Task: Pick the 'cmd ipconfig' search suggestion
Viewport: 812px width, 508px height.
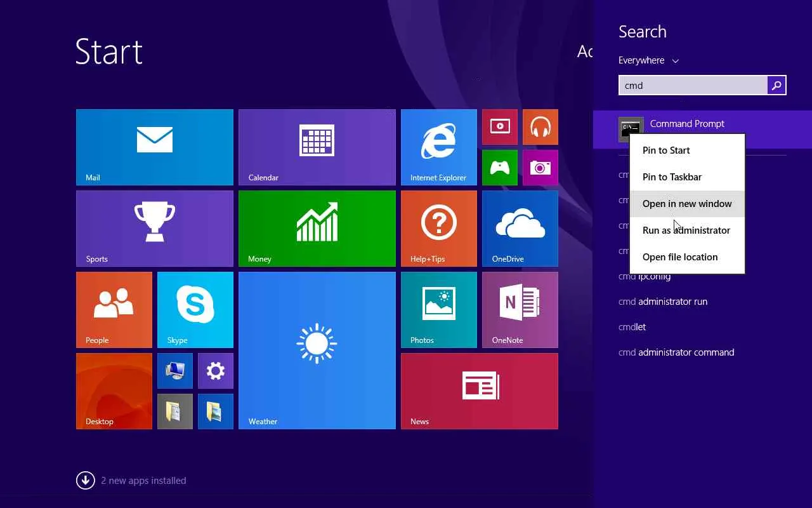Action: (x=645, y=276)
